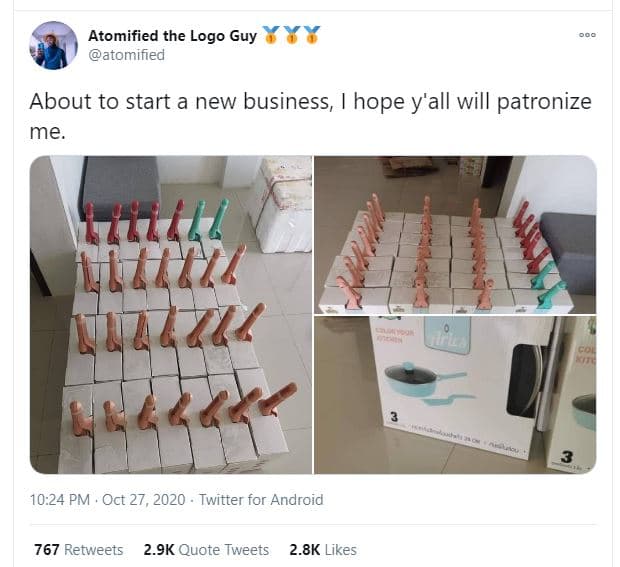Screen dimensions: 620x567
Task: Click the Likes label text
Action: click(340, 550)
